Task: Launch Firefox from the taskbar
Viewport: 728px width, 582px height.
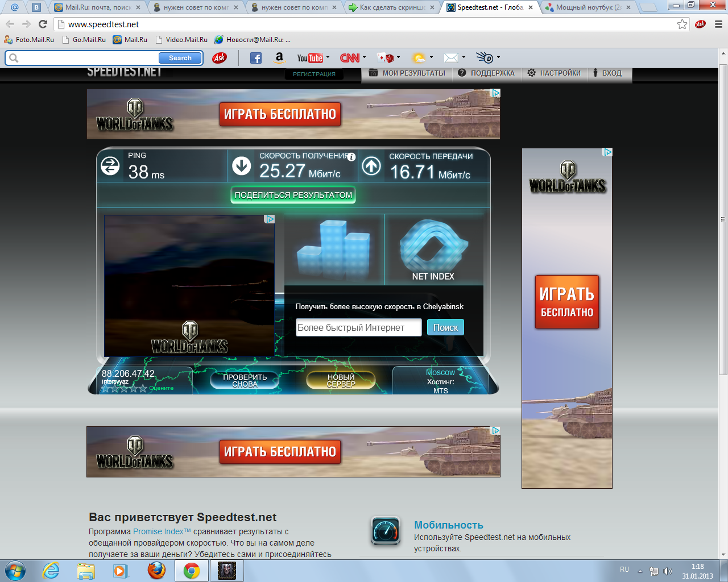Action: (x=156, y=571)
